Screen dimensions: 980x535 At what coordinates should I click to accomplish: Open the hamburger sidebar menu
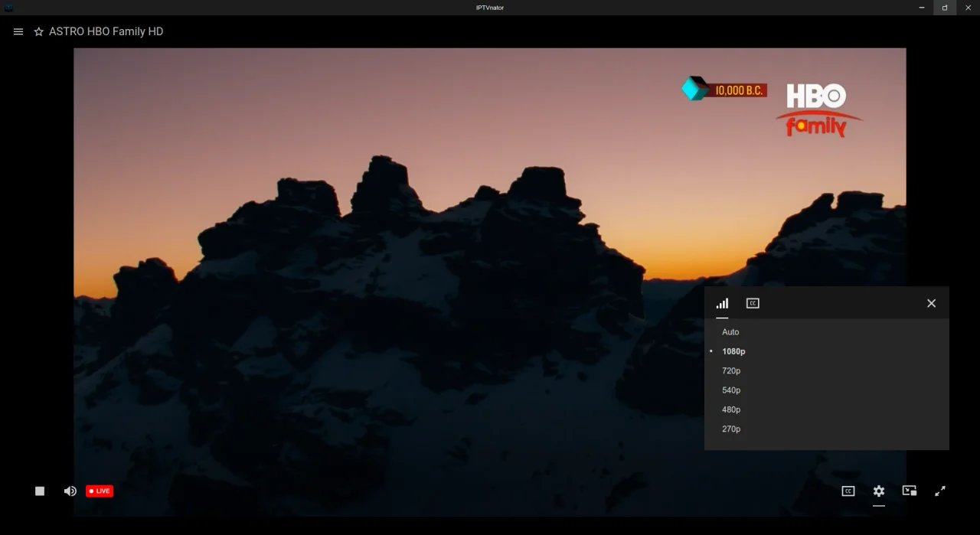[x=18, y=32]
